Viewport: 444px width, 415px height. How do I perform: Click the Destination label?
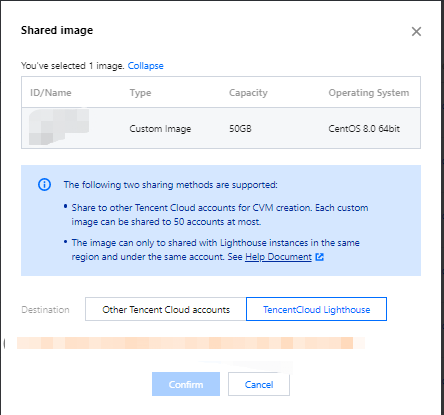pyautogui.click(x=45, y=310)
